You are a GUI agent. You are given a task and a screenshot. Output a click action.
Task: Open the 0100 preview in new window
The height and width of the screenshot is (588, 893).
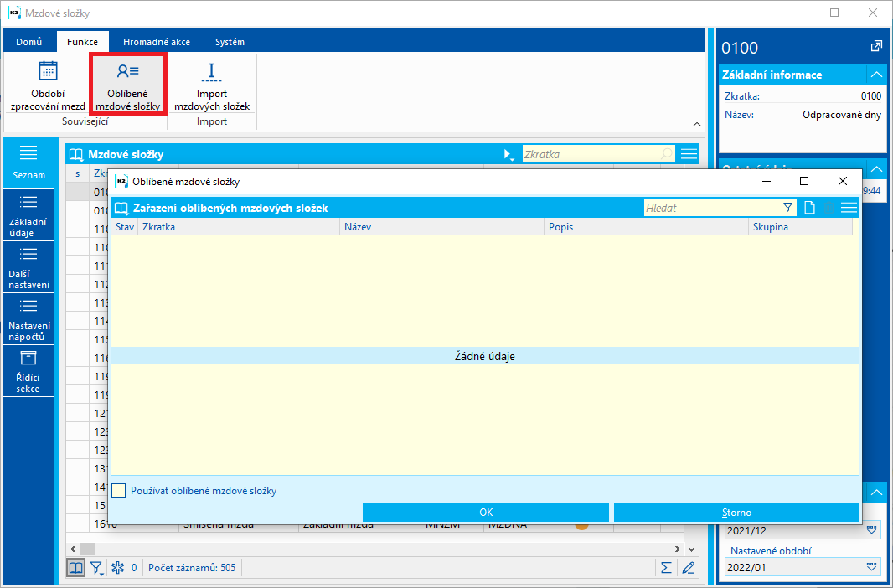click(876, 47)
